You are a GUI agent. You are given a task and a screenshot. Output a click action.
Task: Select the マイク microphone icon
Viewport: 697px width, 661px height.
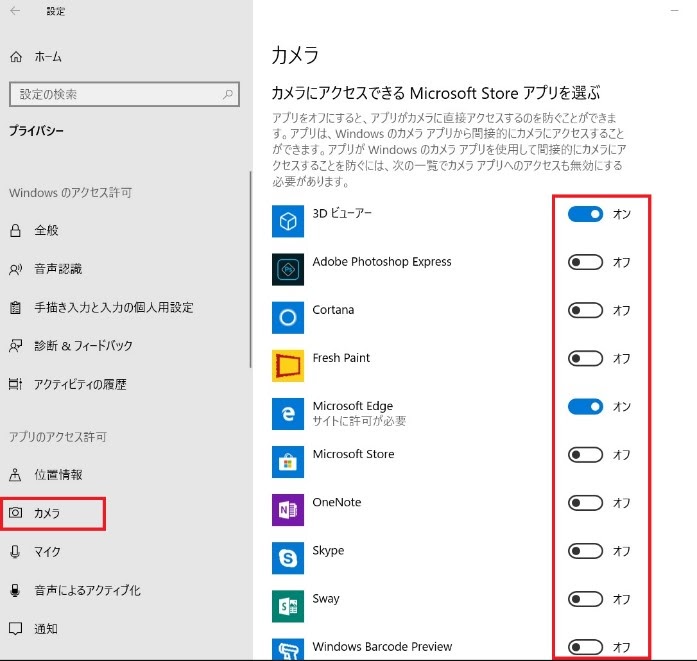pos(16,552)
